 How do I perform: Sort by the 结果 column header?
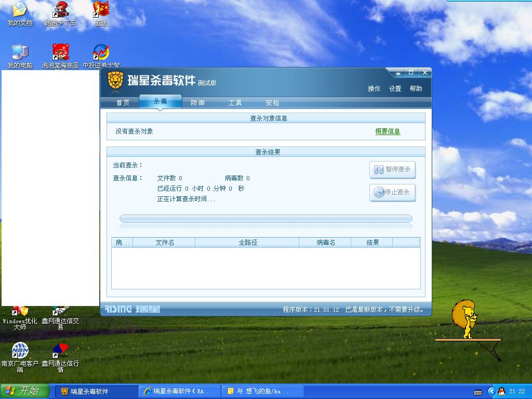[372, 243]
